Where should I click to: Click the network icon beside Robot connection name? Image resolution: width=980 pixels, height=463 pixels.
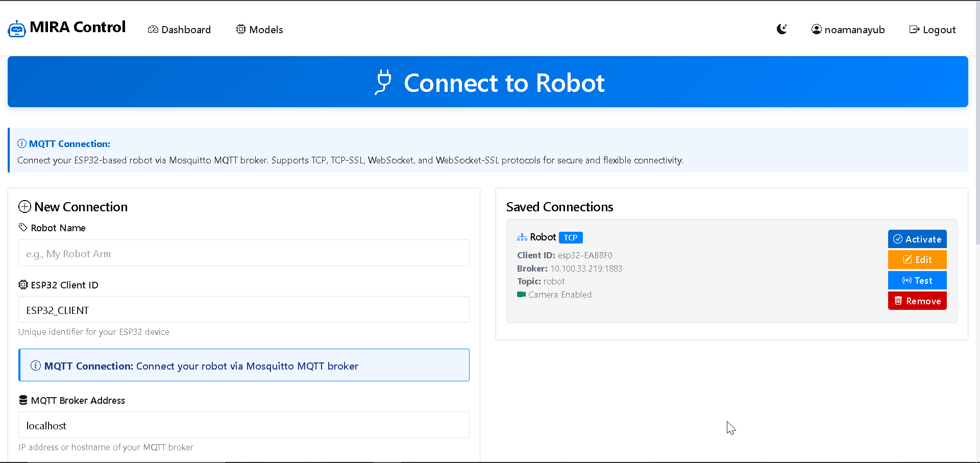click(522, 237)
